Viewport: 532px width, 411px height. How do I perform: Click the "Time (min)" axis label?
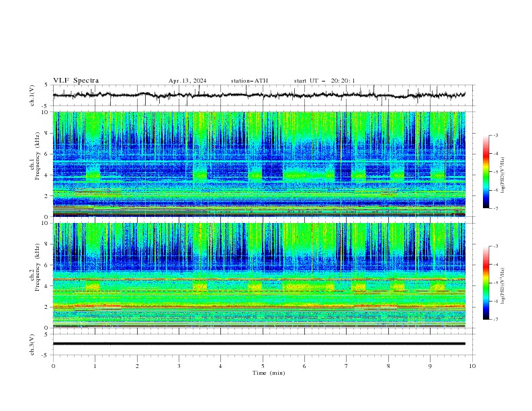pos(269,373)
